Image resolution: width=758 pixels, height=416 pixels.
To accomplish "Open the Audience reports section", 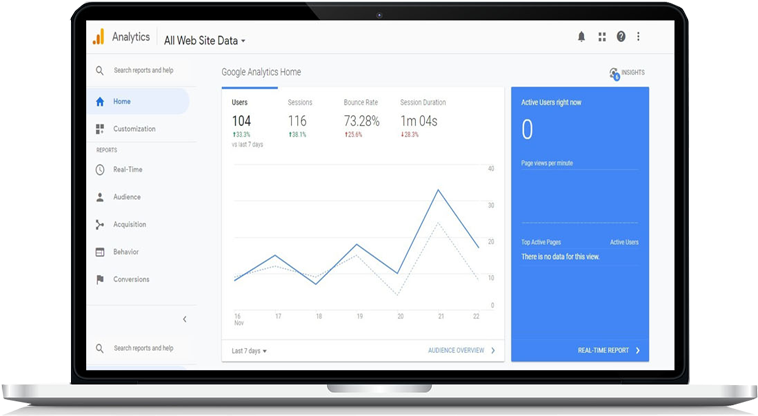I will [127, 197].
